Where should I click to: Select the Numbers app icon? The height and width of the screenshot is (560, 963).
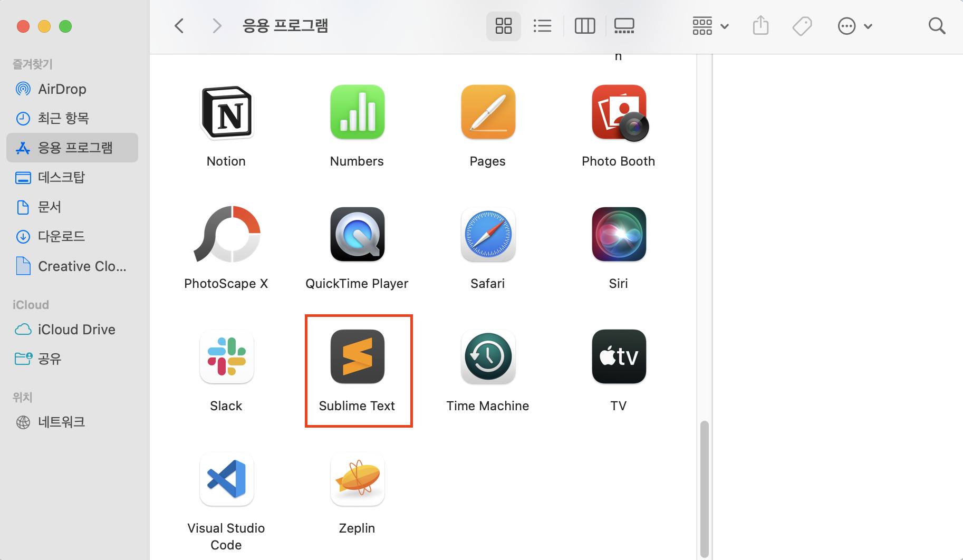357,112
